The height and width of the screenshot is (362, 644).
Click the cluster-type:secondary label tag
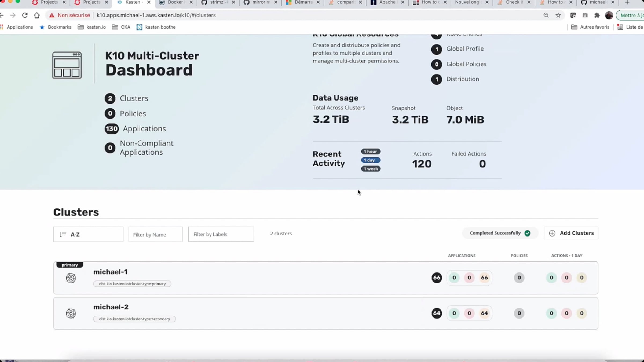click(134, 319)
